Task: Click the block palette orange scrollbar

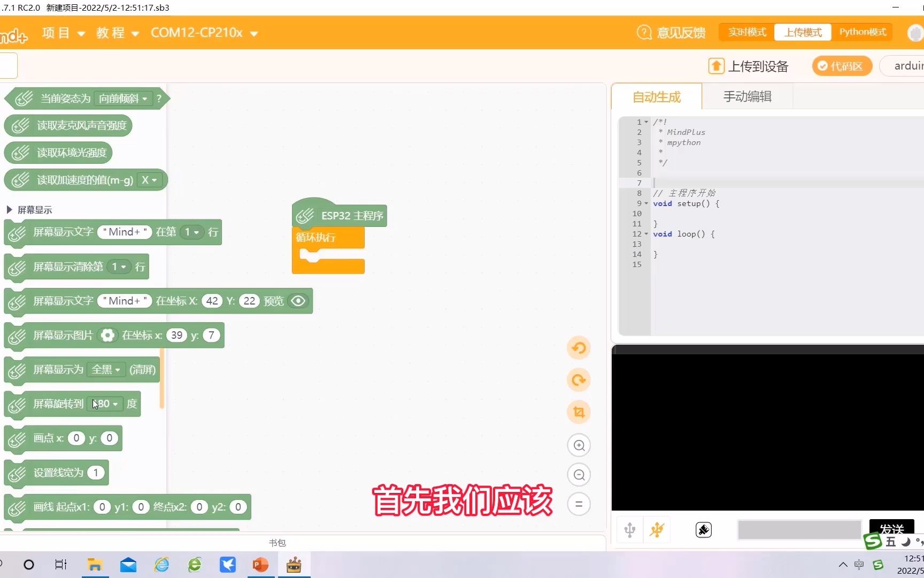Action: click(x=161, y=378)
